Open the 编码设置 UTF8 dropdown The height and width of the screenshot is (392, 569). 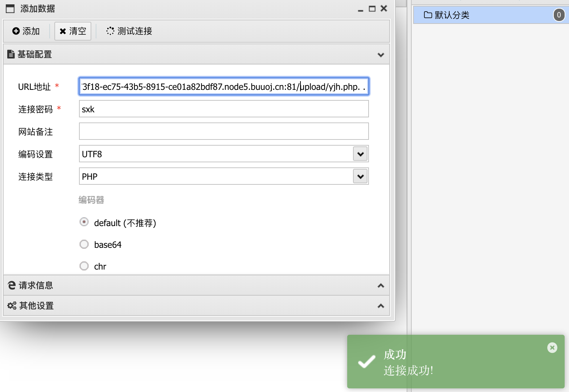click(x=360, y=154)
